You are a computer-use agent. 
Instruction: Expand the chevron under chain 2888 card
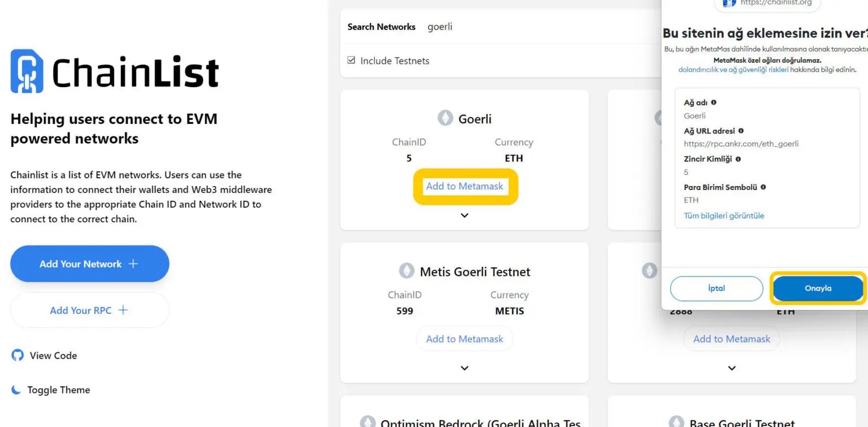[732, 368]
